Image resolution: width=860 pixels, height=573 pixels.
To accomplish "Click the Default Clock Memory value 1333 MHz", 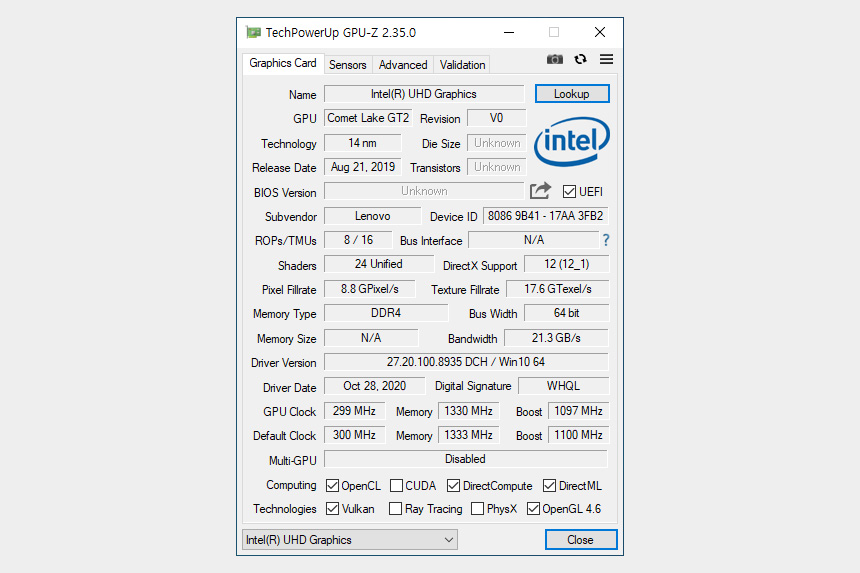I will pos(468,435).
